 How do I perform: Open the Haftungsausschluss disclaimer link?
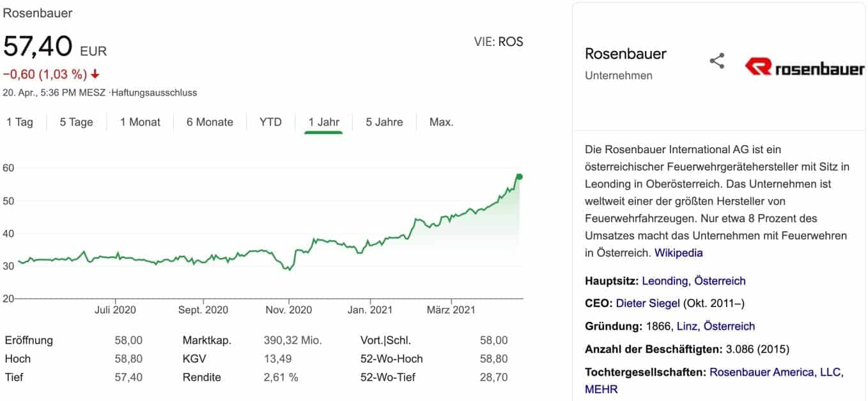click(154, 93)
